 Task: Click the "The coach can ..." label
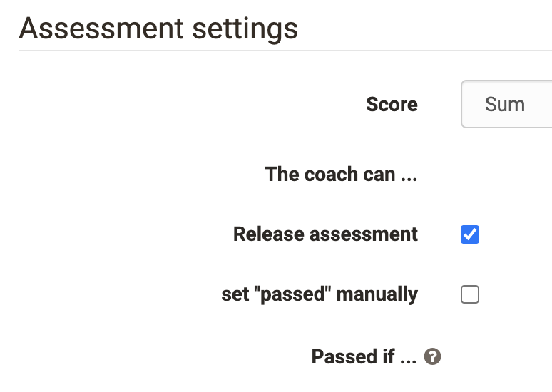341,175
